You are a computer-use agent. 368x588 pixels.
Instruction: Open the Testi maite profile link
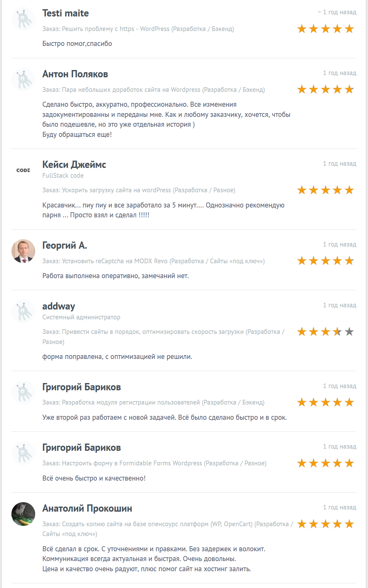point(66,13)
